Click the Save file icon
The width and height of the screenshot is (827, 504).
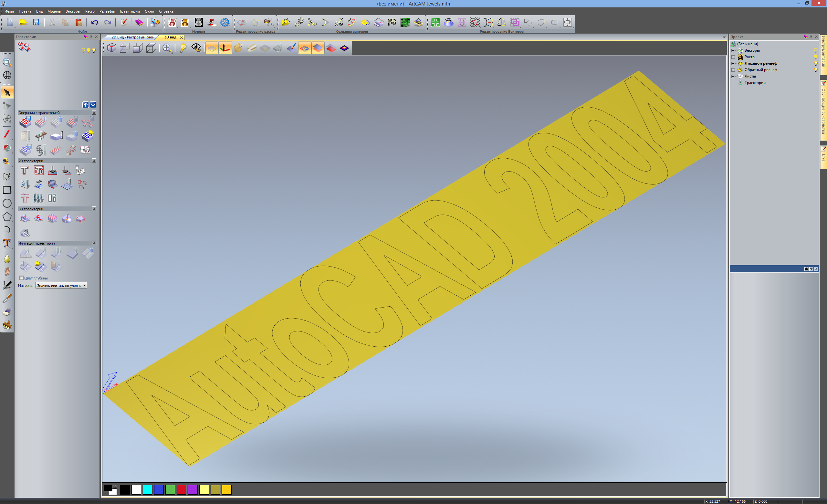[36, 23]
